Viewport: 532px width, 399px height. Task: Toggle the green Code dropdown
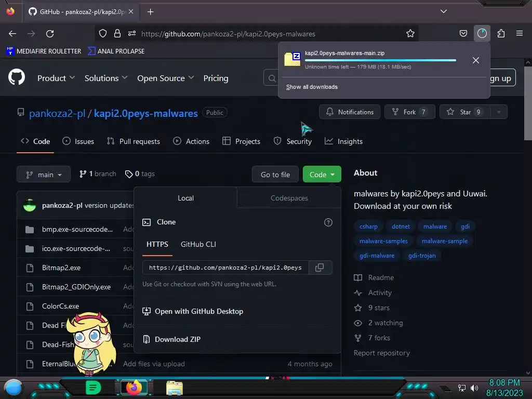(x=322, y=175)
